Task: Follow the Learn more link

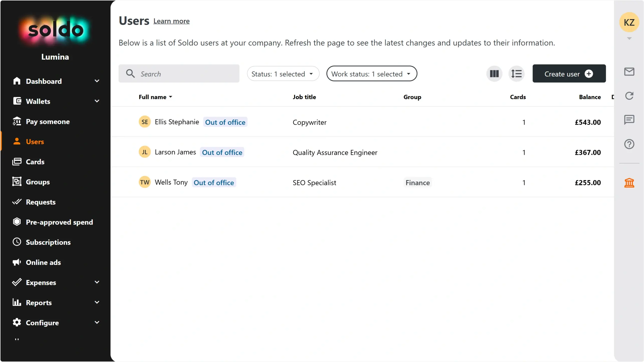Action: tap(172, 21)
